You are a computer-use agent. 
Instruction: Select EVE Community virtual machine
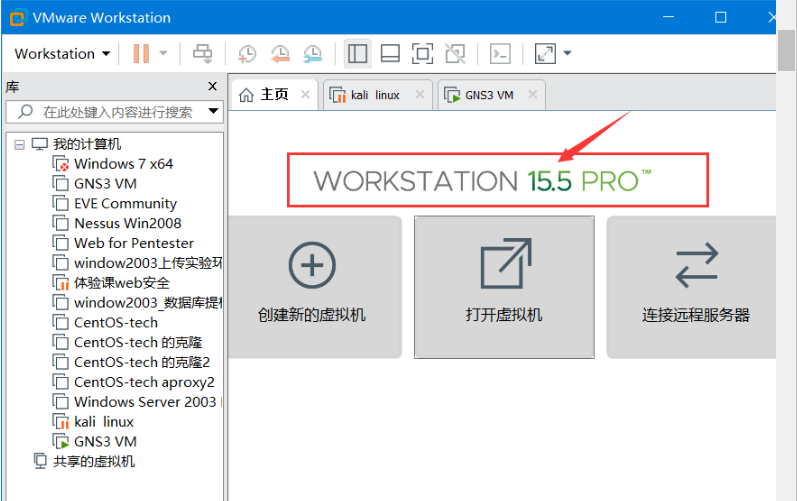(126, 203)
